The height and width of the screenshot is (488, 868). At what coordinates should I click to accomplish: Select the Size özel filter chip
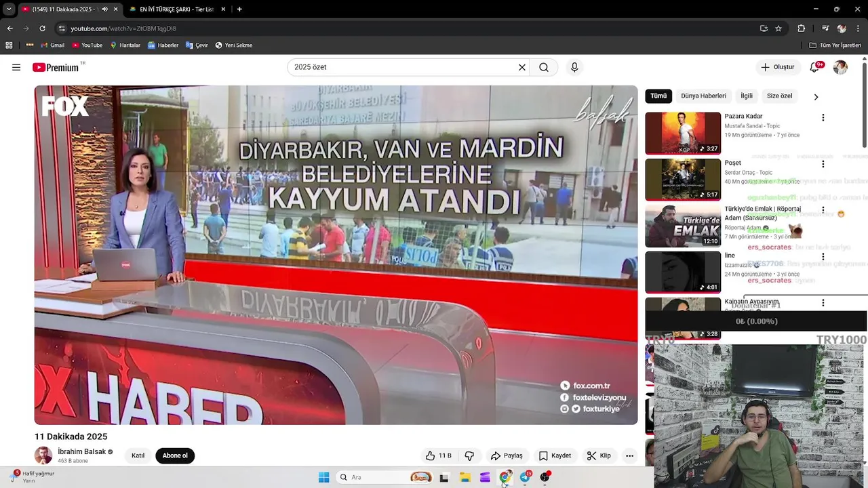(x=779, y=96)
